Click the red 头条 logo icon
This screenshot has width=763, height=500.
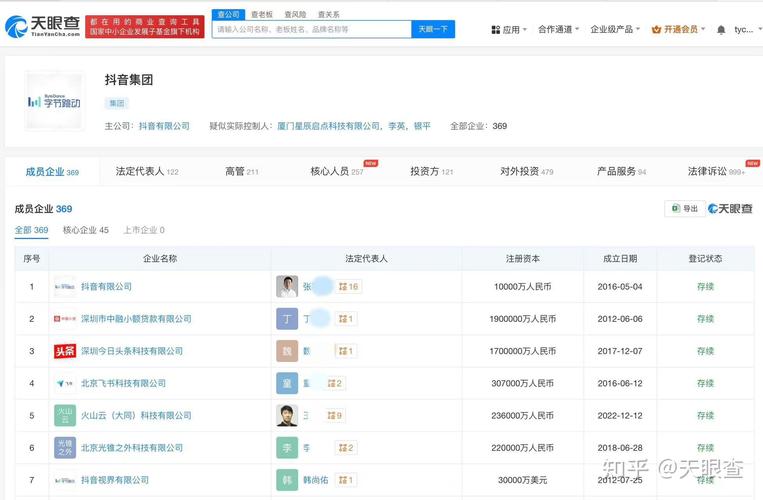tap(65, 351)
